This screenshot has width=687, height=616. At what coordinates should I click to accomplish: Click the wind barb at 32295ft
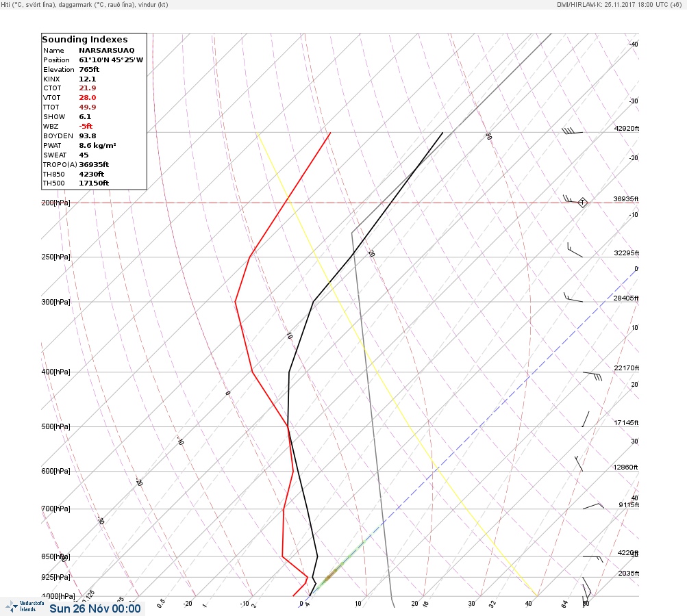pos(575,250)
